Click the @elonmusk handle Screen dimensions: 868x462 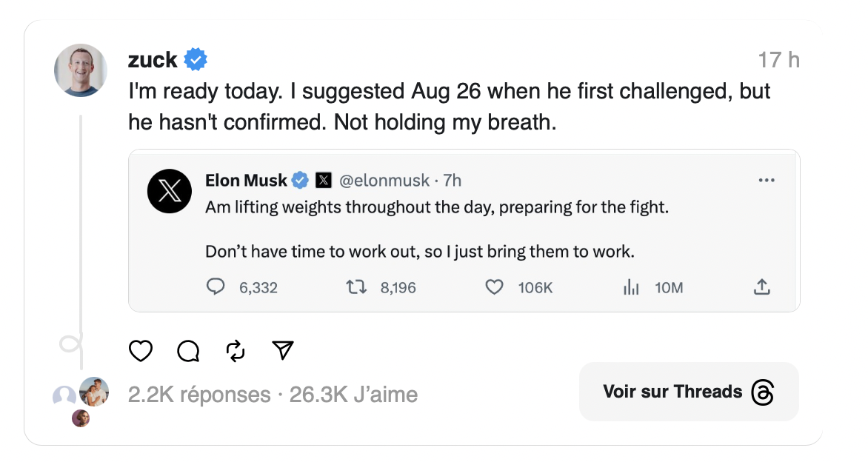383,180
